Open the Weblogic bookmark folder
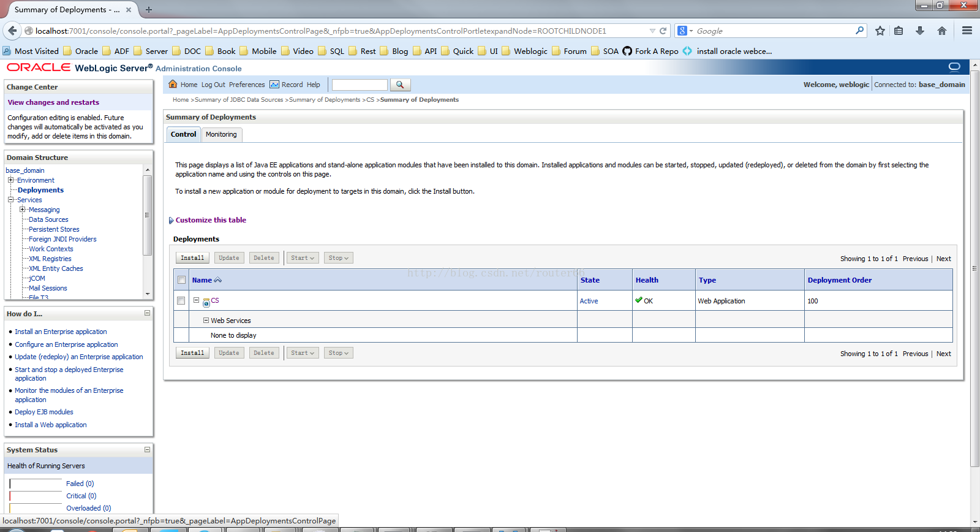 pos(524,51)
